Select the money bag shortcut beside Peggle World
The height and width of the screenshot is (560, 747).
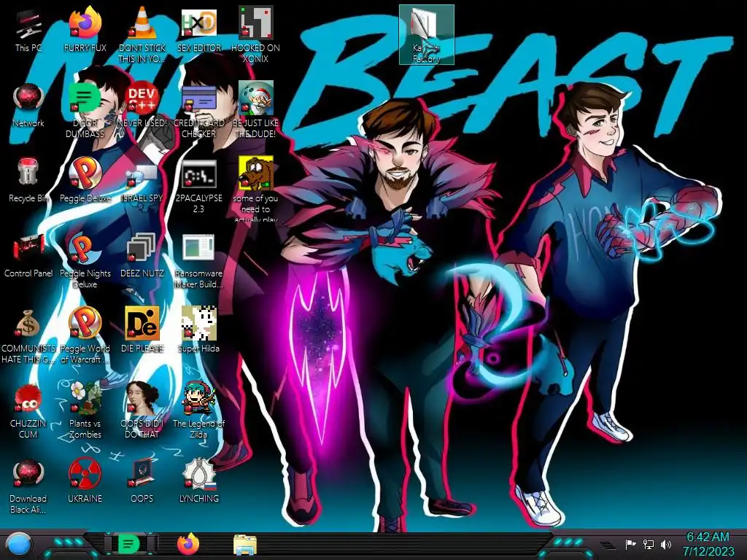click(28, 335)
